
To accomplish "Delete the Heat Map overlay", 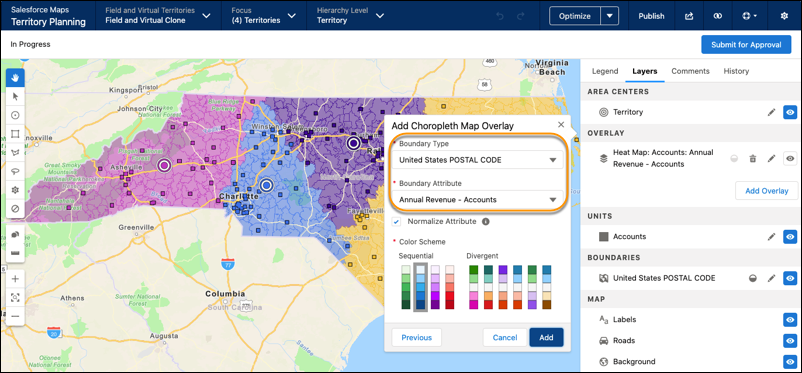I will (752, 159).
